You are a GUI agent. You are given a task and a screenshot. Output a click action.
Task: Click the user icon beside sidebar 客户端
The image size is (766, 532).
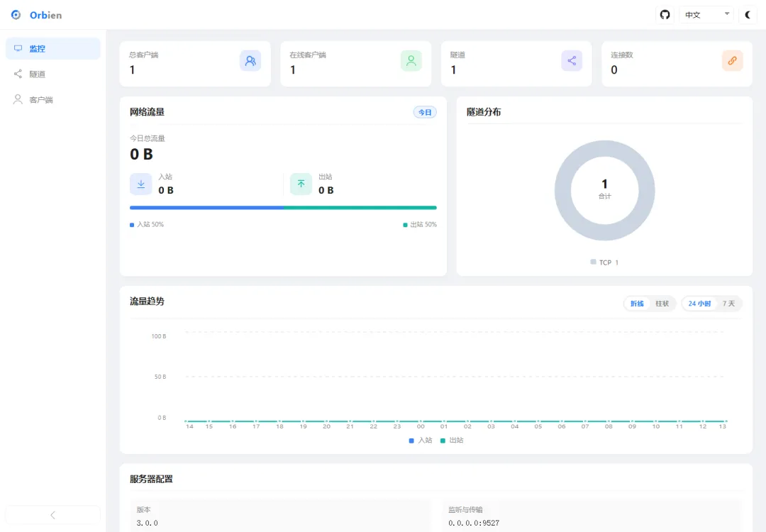(18, 99)
